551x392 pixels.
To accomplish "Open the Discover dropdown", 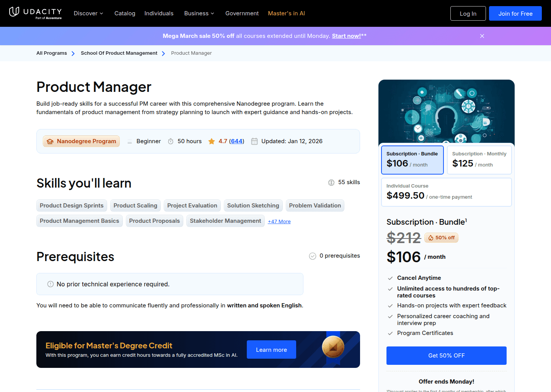I will 88,13.
